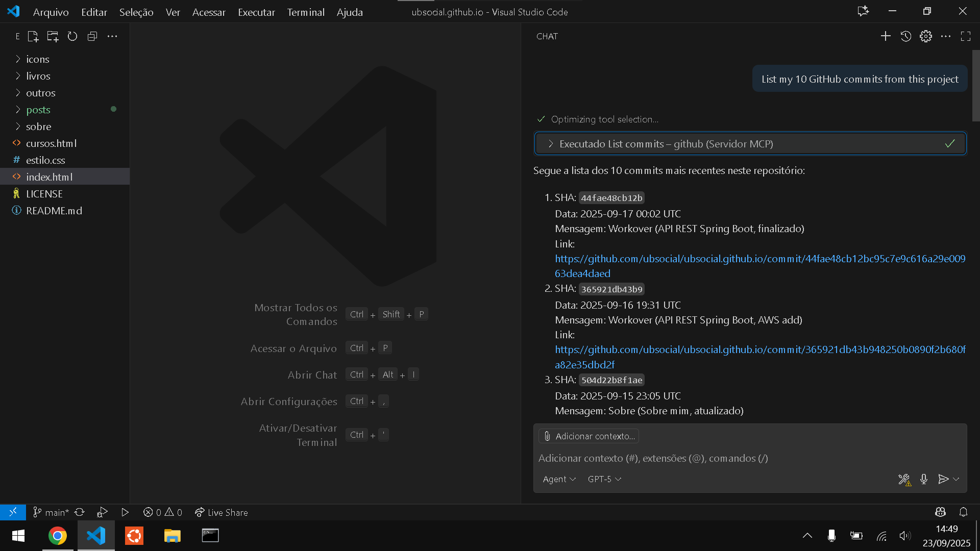Open commit link for SHA 44fae48cb12b
Screen dimensions: 980x551
coord(759,259)
